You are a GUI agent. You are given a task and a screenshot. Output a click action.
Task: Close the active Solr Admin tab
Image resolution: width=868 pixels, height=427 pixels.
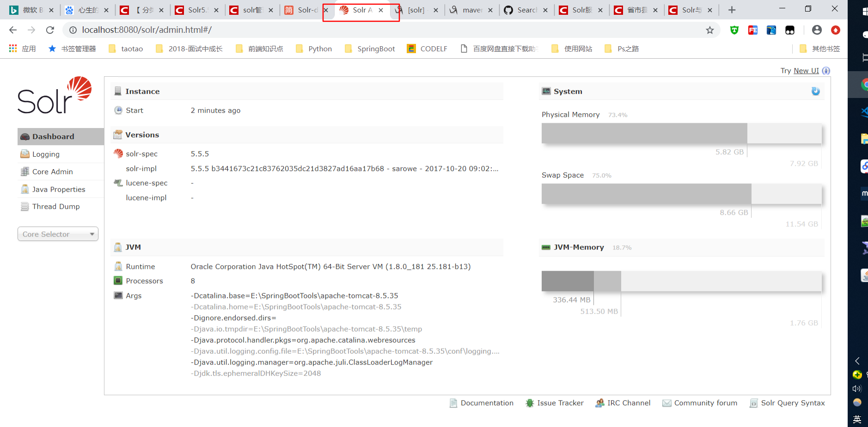(x=381, y=10)
